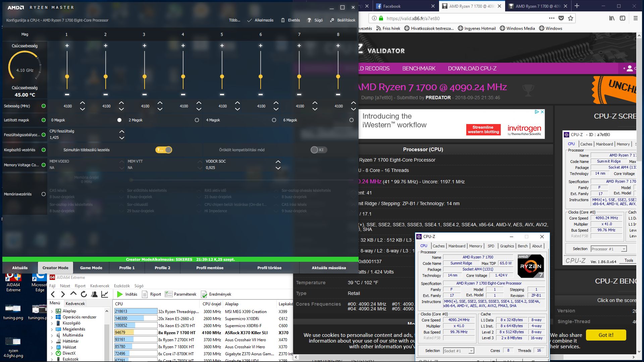Open Firefox library icon
The image size is (644, 362).
pyautogui.click(x=612, y=18)
